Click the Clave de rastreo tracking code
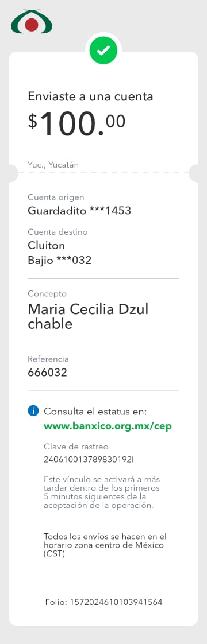The height and width of the screenshot is (644, 207). [x=89, y=460]
